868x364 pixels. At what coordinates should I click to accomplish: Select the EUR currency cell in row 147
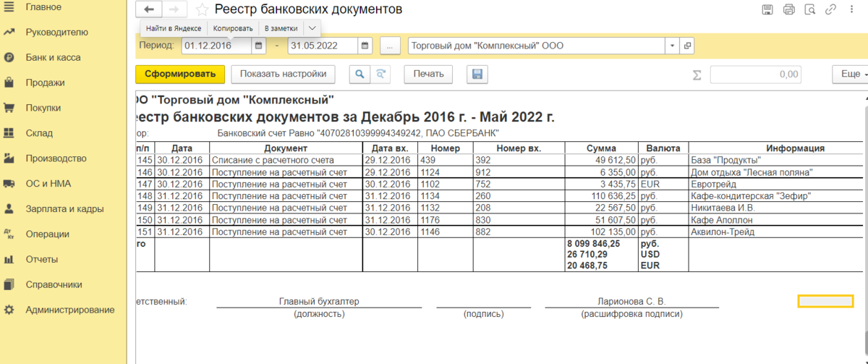click(x=663, y=184)
